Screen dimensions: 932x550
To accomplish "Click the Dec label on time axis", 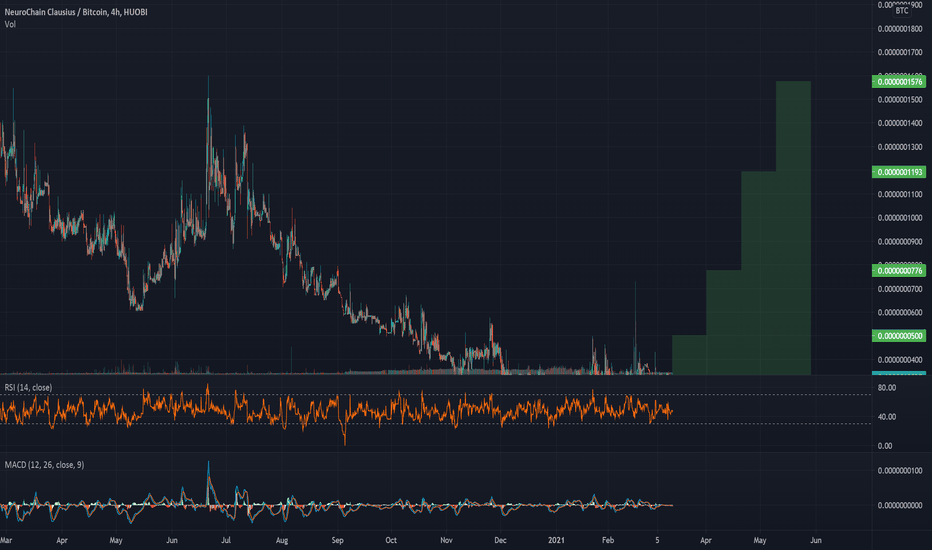I will [500, 540].
